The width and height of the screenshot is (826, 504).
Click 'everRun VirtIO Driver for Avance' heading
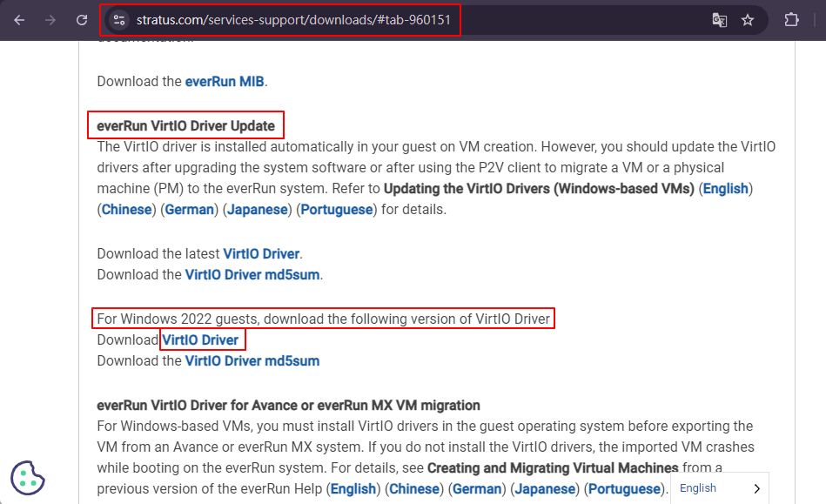click(x=288, y=406)
